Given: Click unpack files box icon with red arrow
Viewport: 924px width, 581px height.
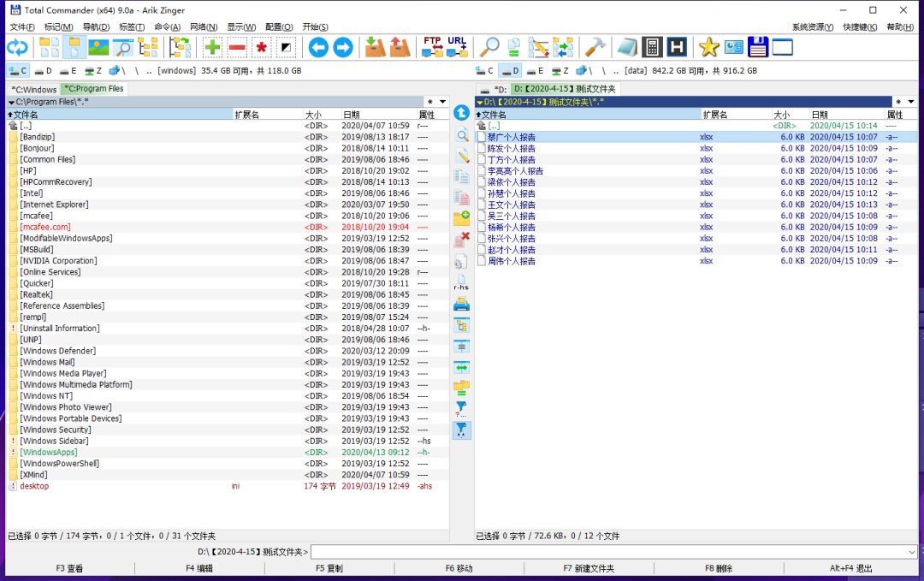Looking at the screenshot, I should (x=400, y=48).
